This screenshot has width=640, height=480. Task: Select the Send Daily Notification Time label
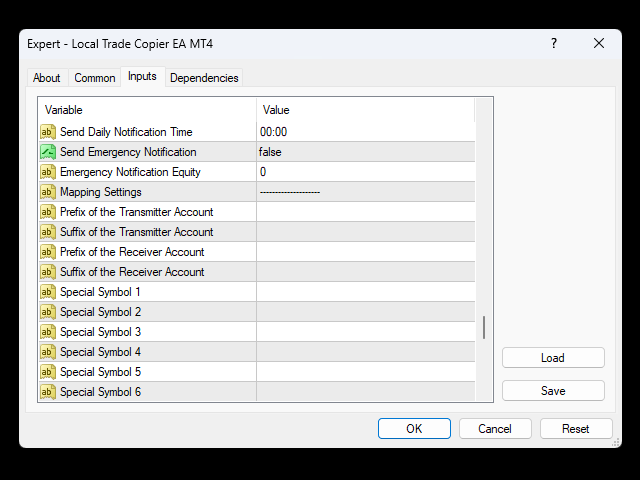point(126,132)
